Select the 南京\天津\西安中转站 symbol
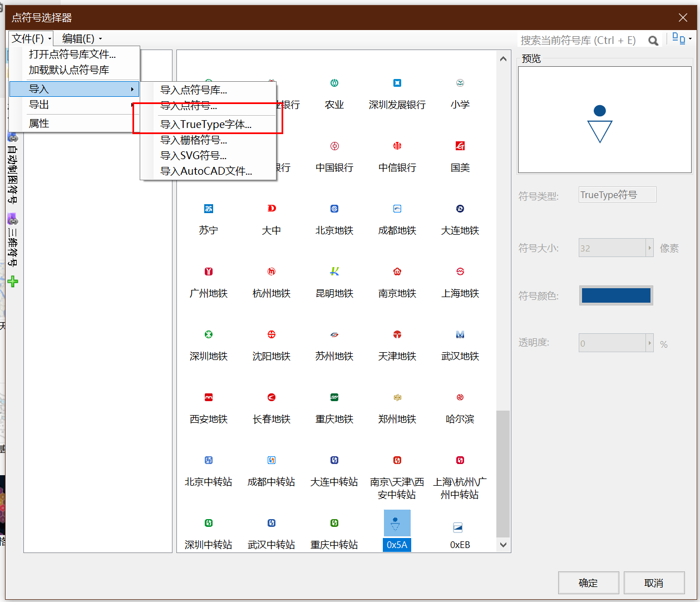This screenshot has width=700, height=602. [x=397, y=460]
